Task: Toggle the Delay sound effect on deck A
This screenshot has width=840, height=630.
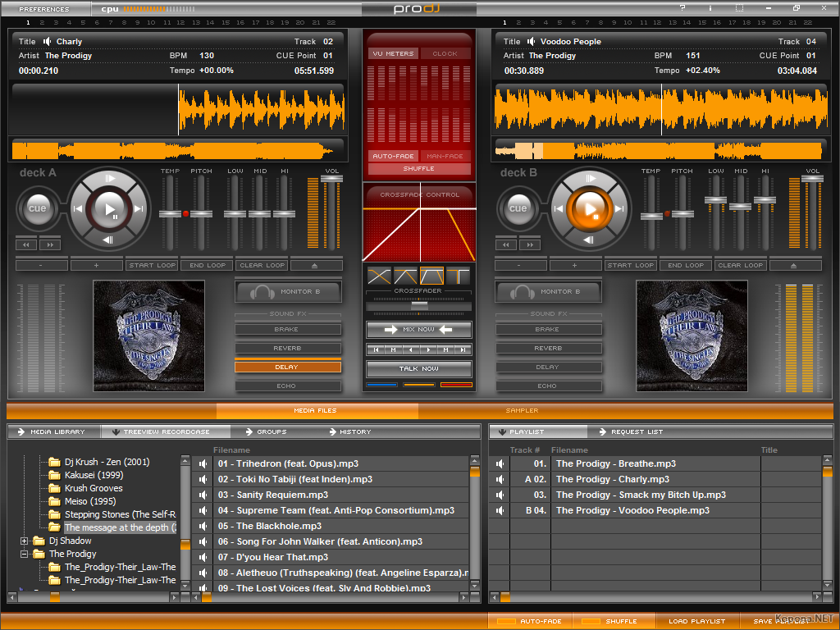Action: tap(287, 367)
